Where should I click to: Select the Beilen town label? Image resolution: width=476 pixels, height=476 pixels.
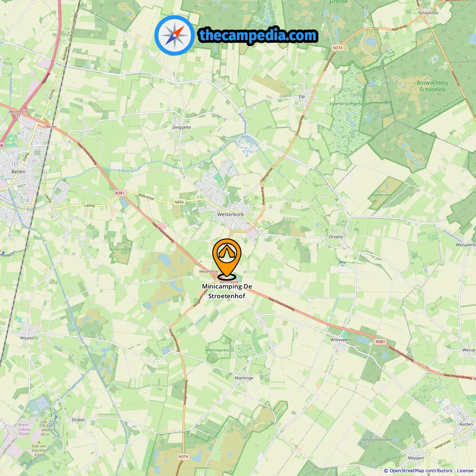tap(19, 172)
